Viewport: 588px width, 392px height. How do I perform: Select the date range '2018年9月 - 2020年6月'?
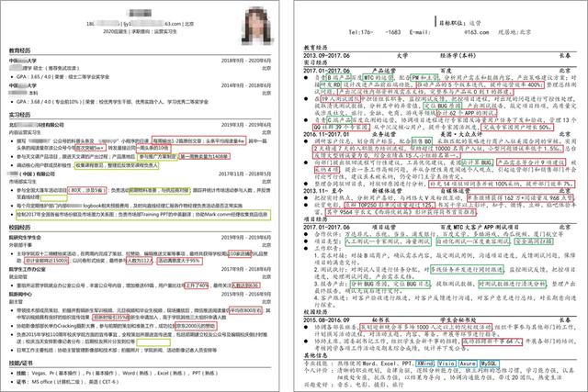[246, 61]
